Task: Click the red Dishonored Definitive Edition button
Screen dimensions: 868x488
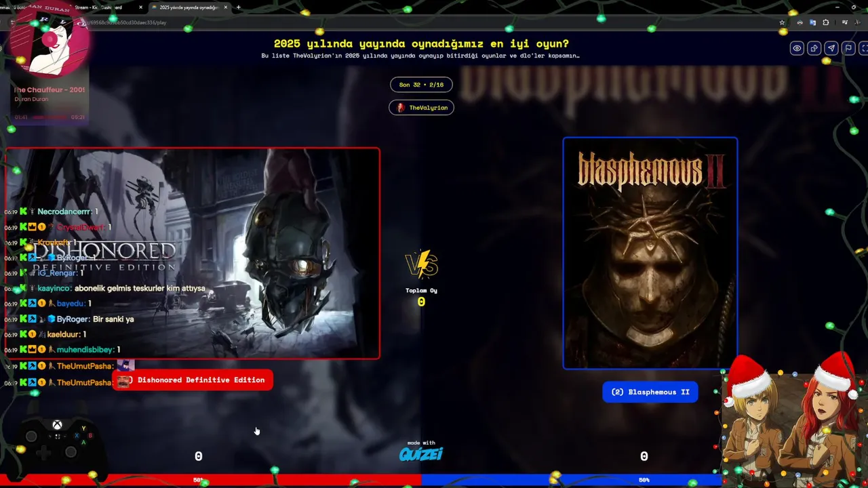Action: [193, 380]
